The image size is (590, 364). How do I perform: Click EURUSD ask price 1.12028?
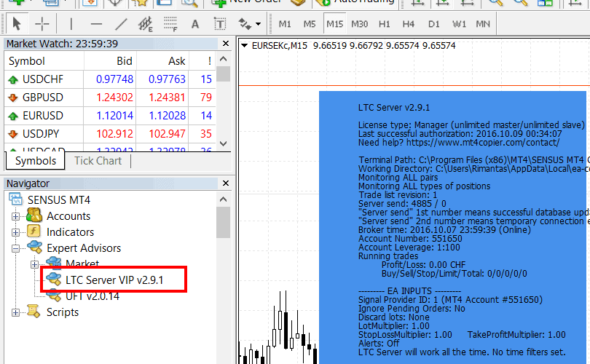(x=167, y=116)
